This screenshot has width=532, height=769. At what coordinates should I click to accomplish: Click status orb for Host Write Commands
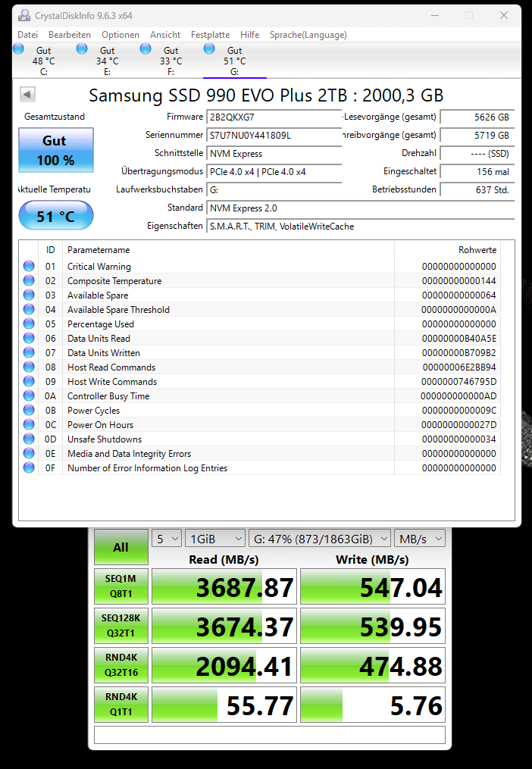[29, 381]
